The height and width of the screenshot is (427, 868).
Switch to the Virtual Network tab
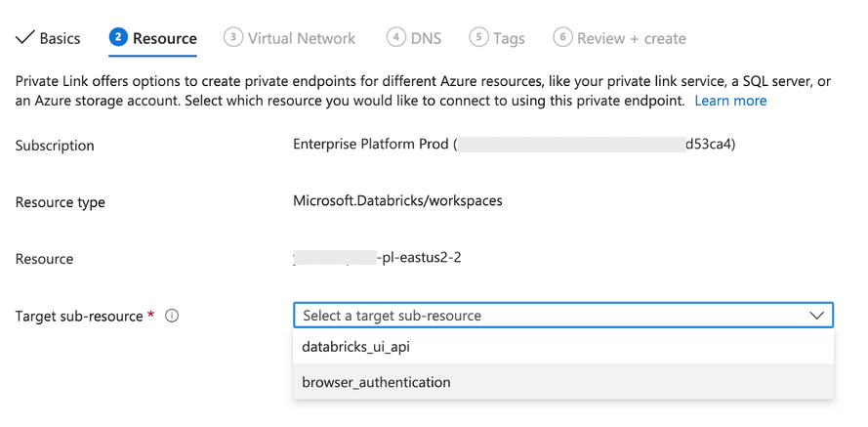301,39
